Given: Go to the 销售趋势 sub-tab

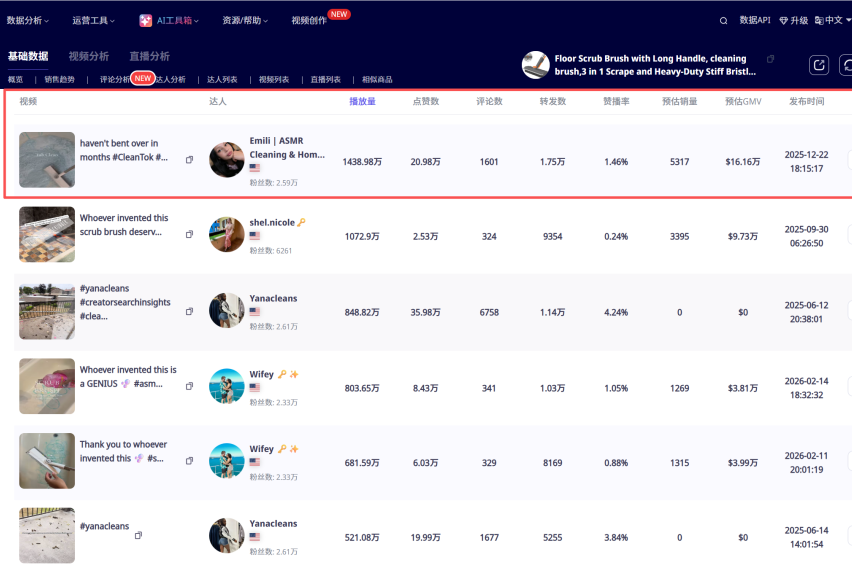Looking at the screenshot, I should pos(59,79).
